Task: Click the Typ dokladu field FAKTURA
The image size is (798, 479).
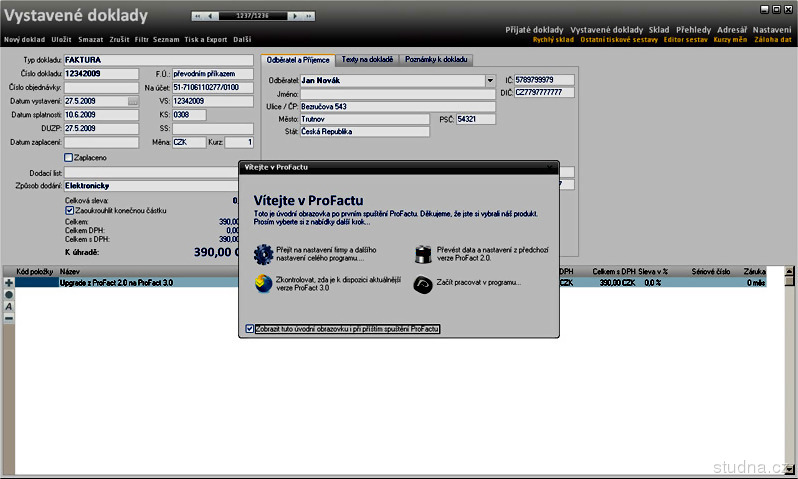Action: coord(158,60)
